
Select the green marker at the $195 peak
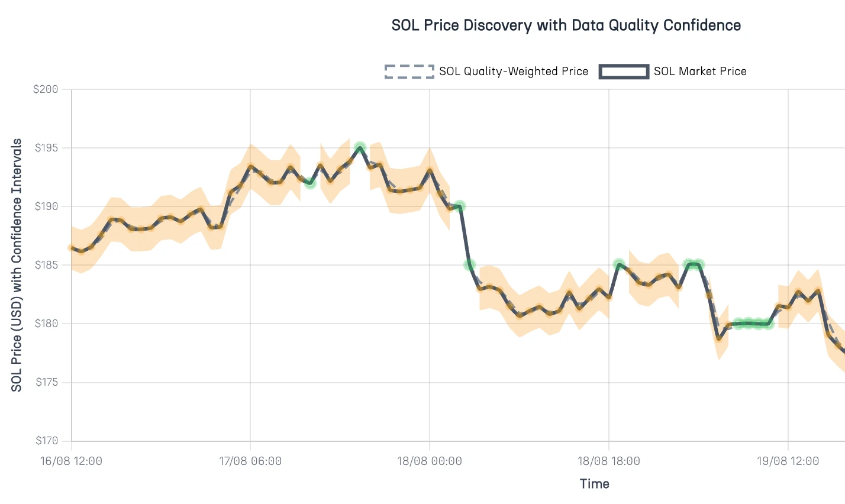click(360, 147)
